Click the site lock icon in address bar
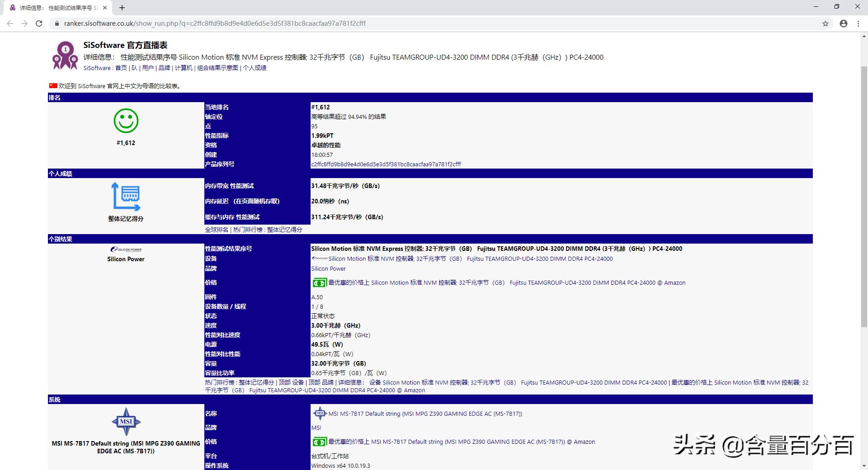Viewport: 868px width, 470px height. coord(57,23)
